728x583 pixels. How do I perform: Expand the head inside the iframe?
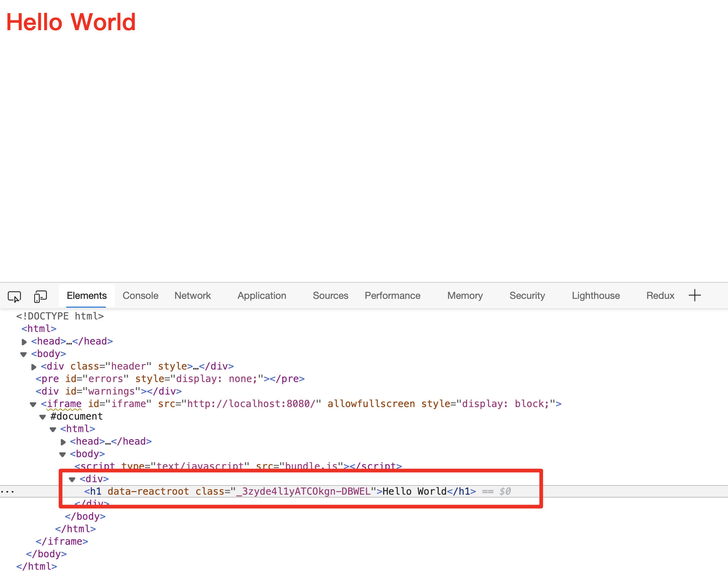click(63, 442)
